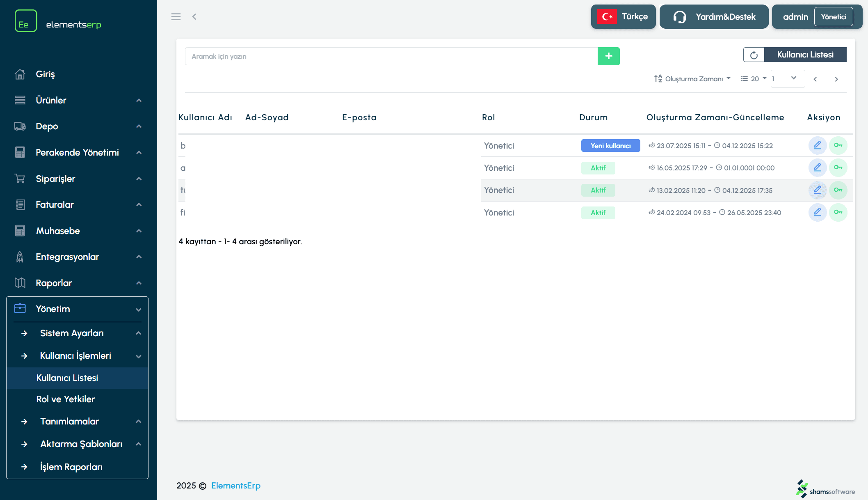Click the green plus add-user button
868x500 pixels.
608,56
